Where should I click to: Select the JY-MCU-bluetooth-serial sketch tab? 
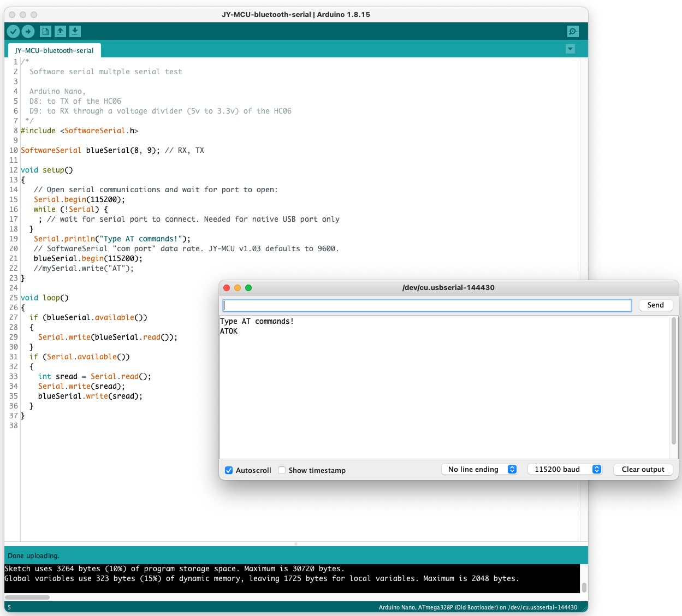(x=54, y=51)
